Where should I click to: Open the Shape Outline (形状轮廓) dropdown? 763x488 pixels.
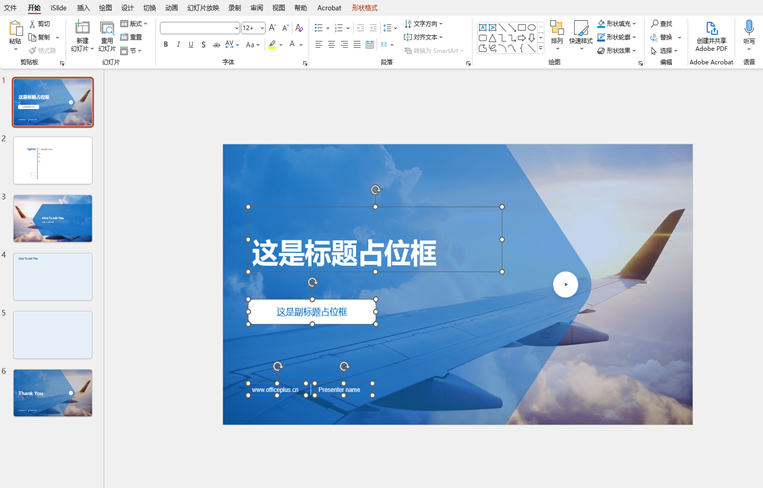[617, 37]
